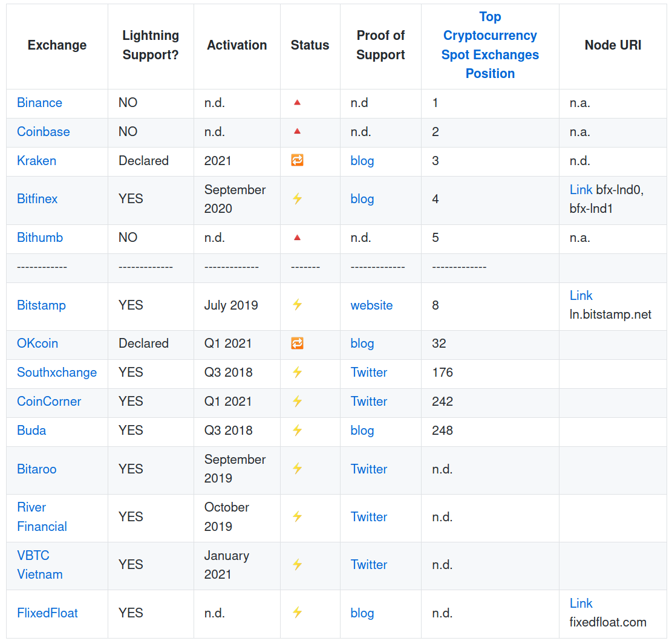This screenshot has height=644, width=672.
Task: Click the lightning icon in Bitstamp row
Action: click(x=297, y=305)
